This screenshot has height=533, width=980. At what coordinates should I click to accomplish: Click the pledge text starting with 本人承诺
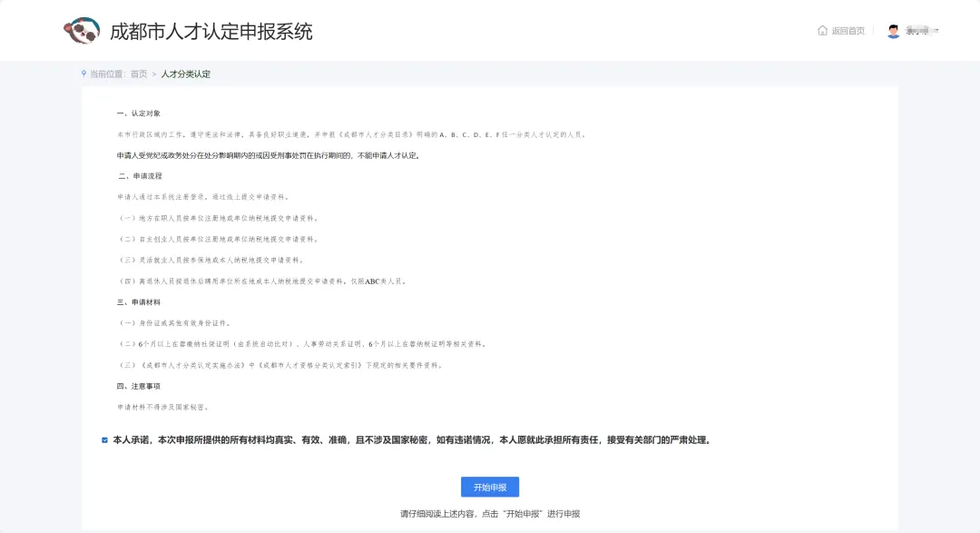pyautogui.click(x=412, y=439)
